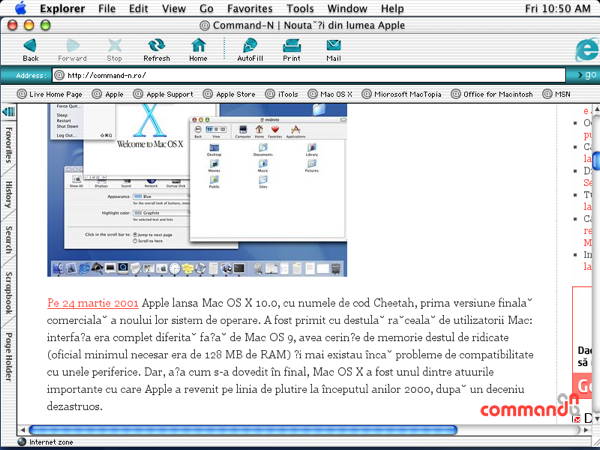Follow the 'Pe 24 martie 2001' link
Screen dimensions: 600x450
point(93,303)
